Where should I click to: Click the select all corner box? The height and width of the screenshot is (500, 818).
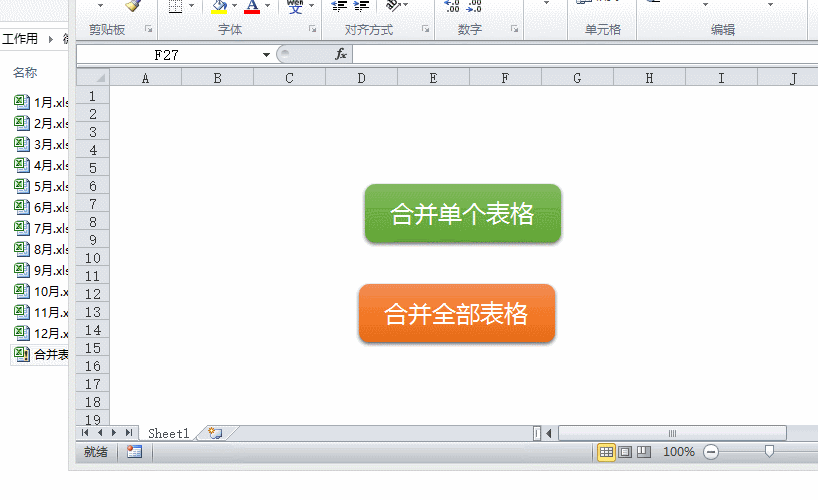coord(92,78)
